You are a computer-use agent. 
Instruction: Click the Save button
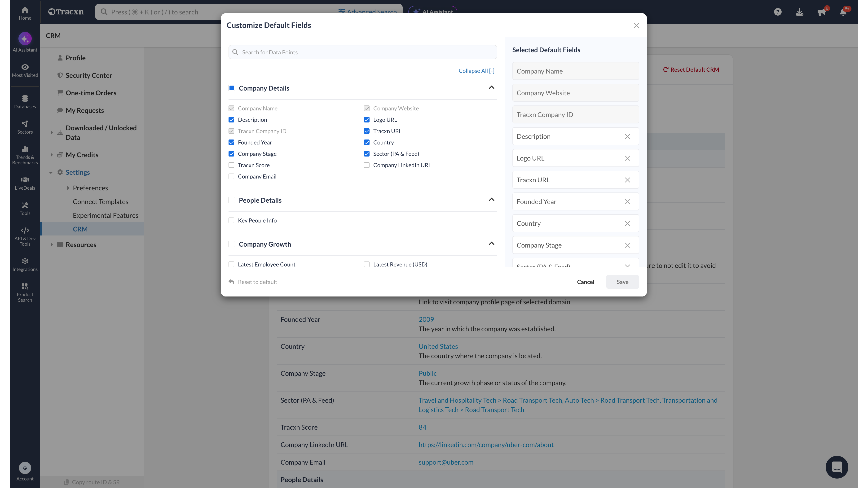pos(622,282)
